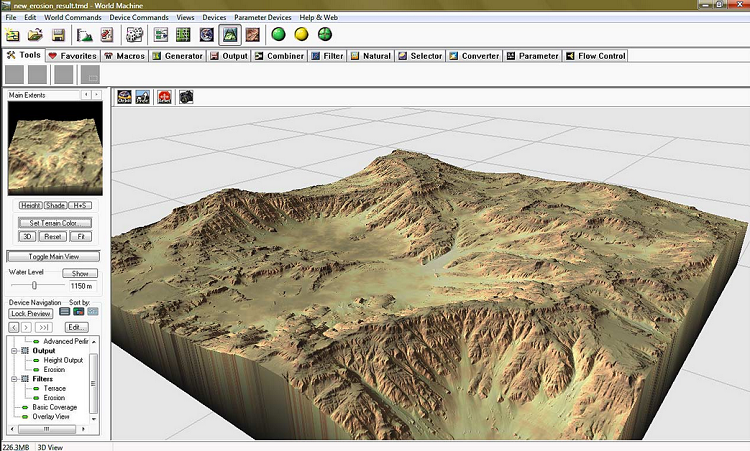Switch to the Generator device tab

[x=178, y=56]
